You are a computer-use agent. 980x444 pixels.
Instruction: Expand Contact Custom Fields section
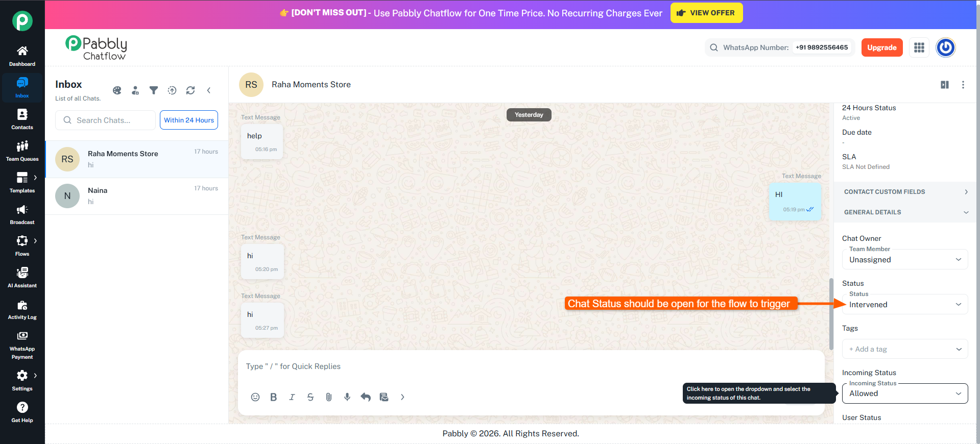click(x=906, y=192)
